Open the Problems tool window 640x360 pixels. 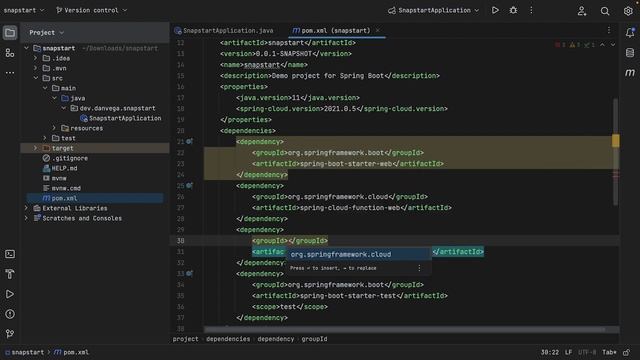[x=10, y=314]
